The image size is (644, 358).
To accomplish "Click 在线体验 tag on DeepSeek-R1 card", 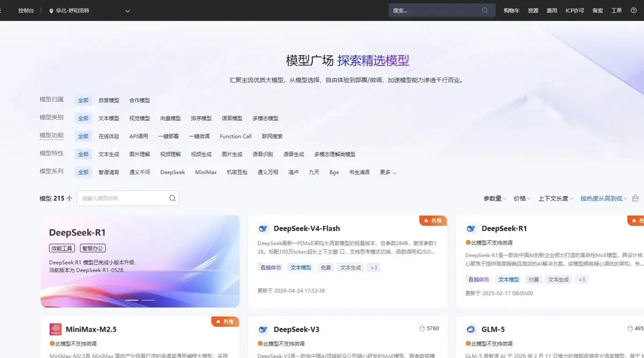I will 479,280.
